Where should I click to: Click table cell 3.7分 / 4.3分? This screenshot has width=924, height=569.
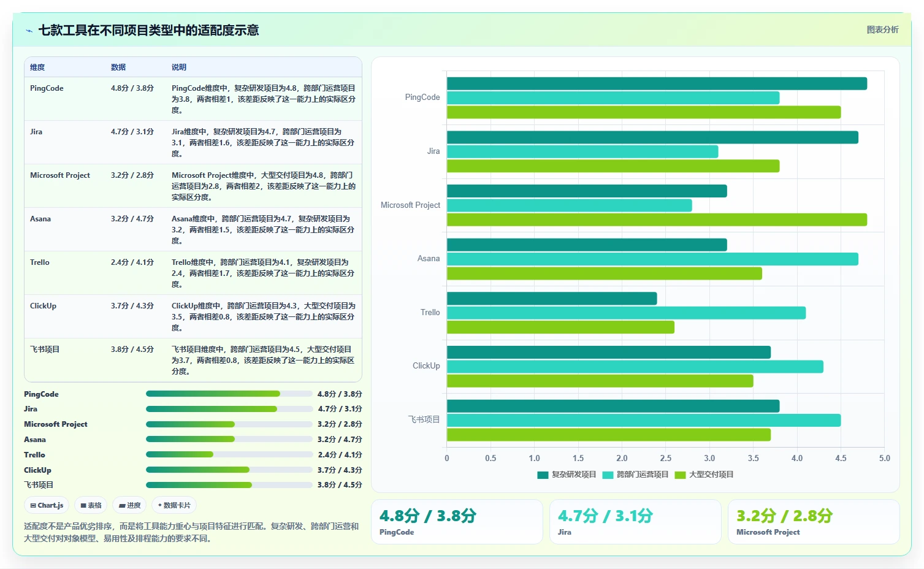coord(132,306)
